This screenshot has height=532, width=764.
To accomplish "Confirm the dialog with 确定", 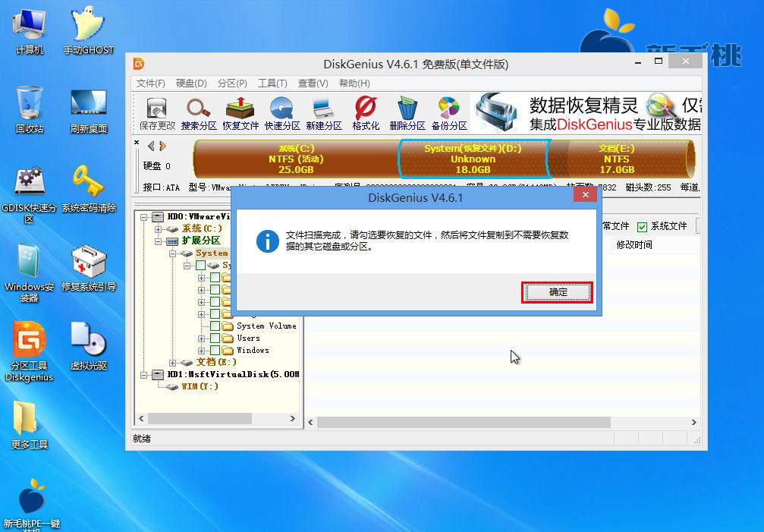I will (558, 292).
